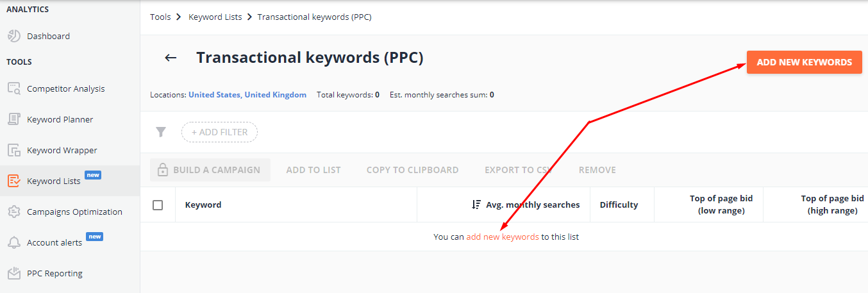Click the Competitor Analysis icon

(14, 89)
